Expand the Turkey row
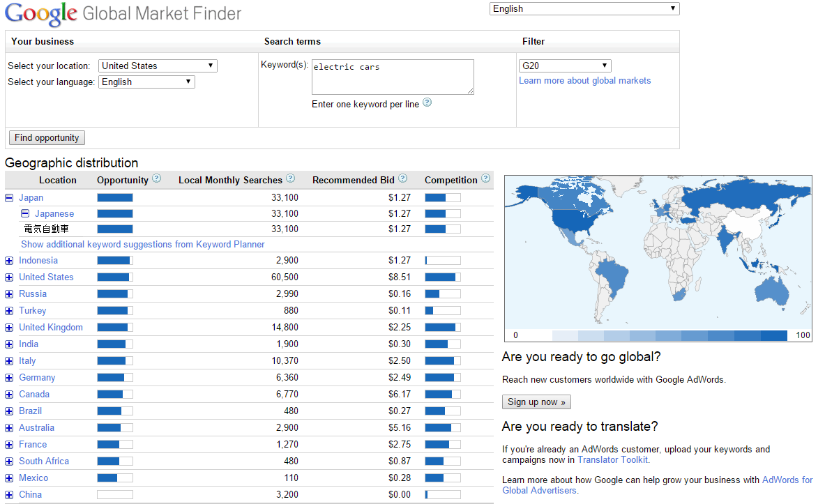Viewport: 825px width, 504px height. [9, 311]
